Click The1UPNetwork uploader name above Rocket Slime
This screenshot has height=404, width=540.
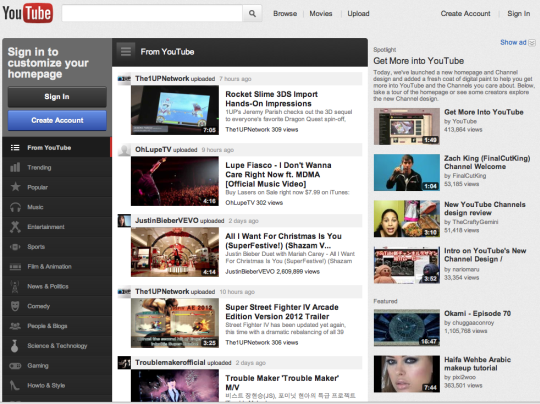(162, 79)
